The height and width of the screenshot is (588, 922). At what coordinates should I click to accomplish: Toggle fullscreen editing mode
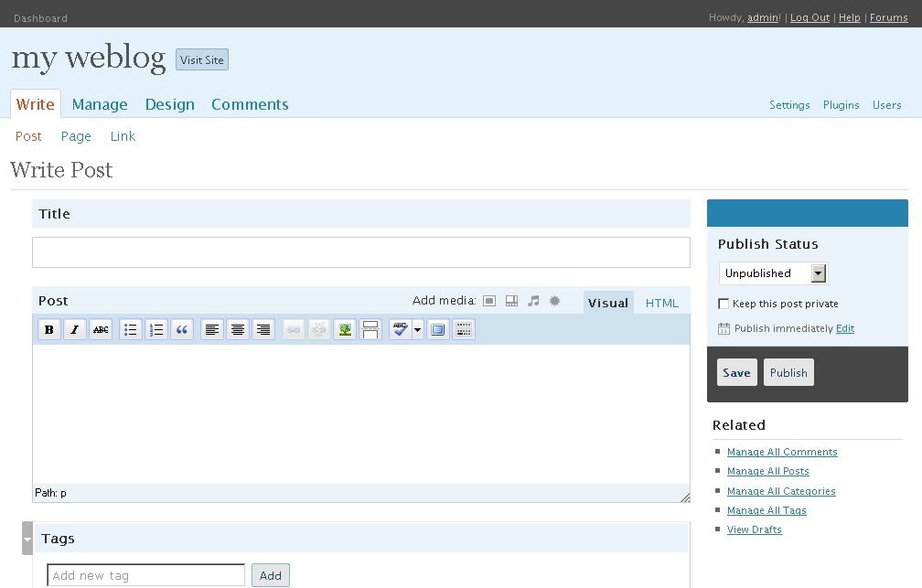(437, 329)
